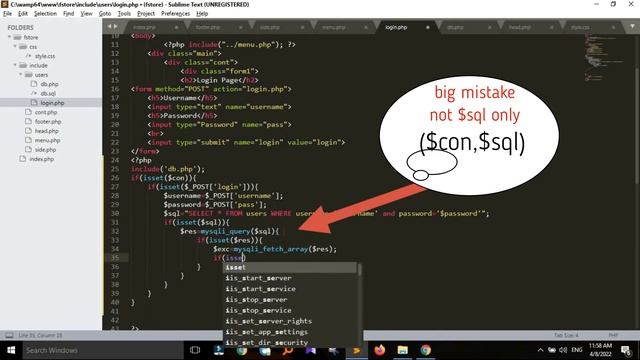The image size is (640, 360).
Task: Open the Edit menu
Action: [23, 13]
